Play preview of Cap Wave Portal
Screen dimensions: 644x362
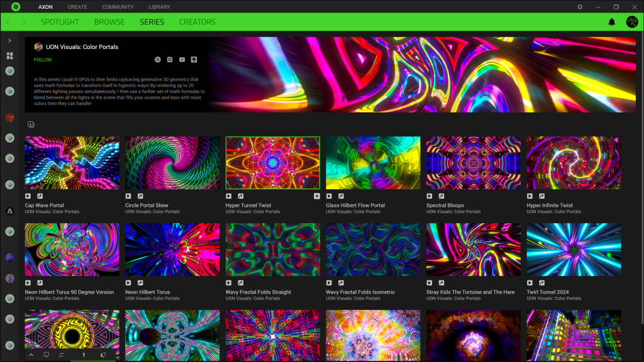click(28, 196)
